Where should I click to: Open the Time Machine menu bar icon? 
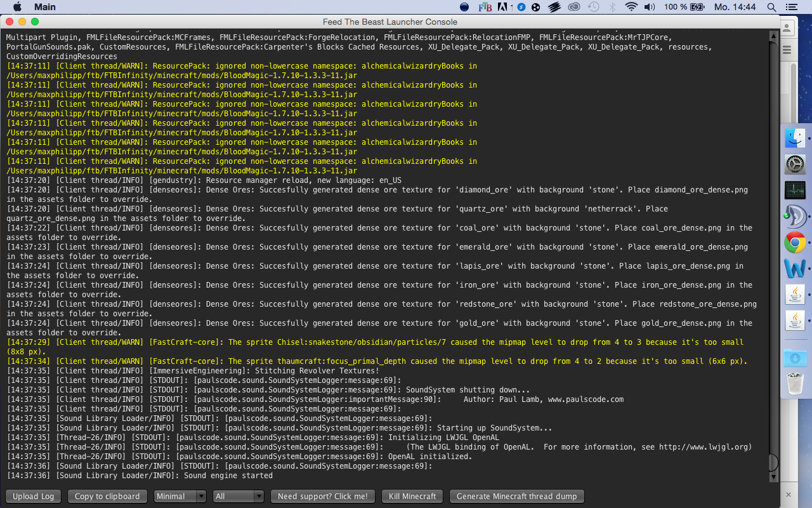tap(593, 7)
